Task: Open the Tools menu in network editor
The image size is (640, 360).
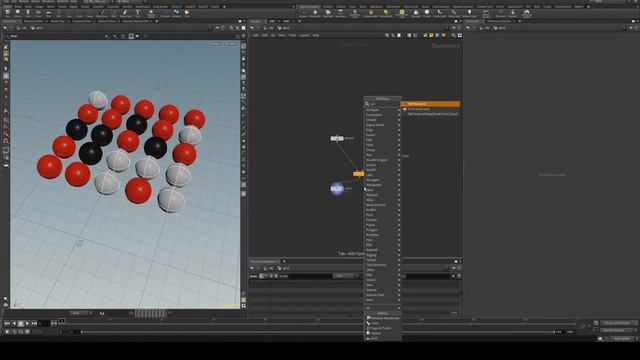Action: click(x=292, y=36)
